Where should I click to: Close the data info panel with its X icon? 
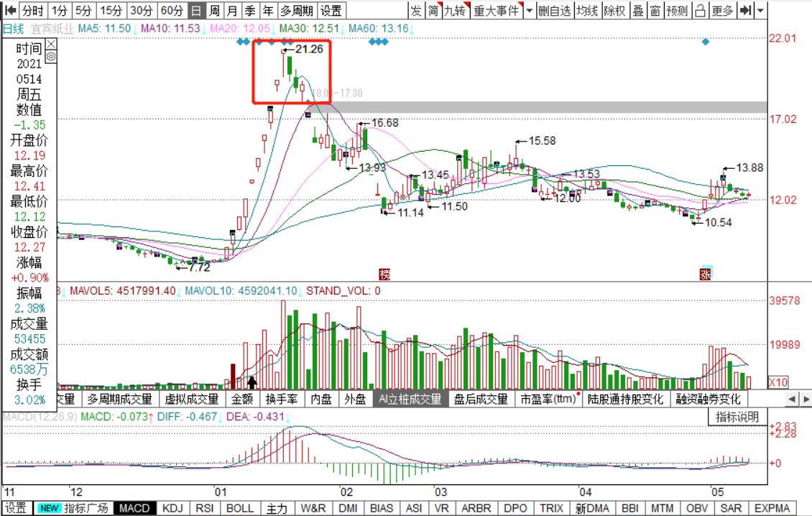(x=51, y=45)
